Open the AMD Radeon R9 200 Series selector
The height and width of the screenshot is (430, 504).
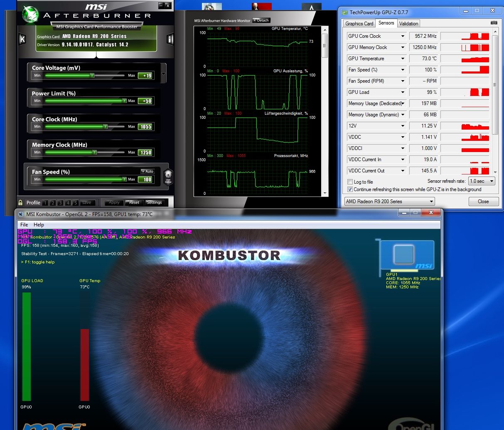[x=389, y=201]
